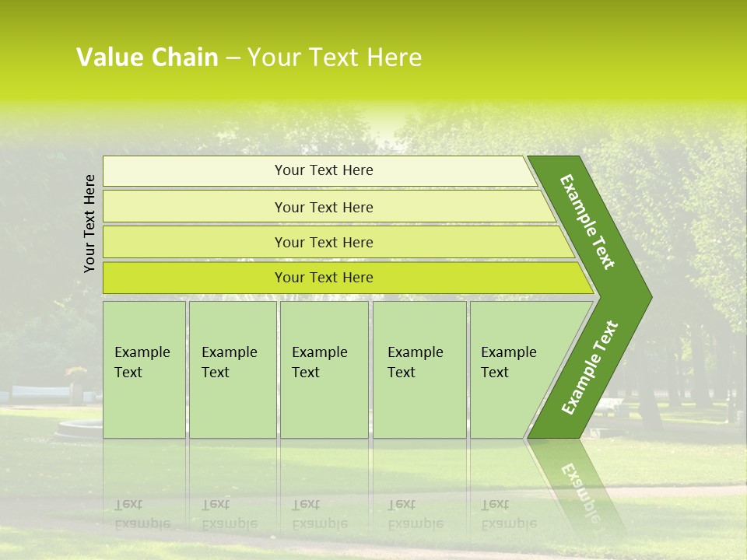Click the white park bench on left background

pos(39,393)
